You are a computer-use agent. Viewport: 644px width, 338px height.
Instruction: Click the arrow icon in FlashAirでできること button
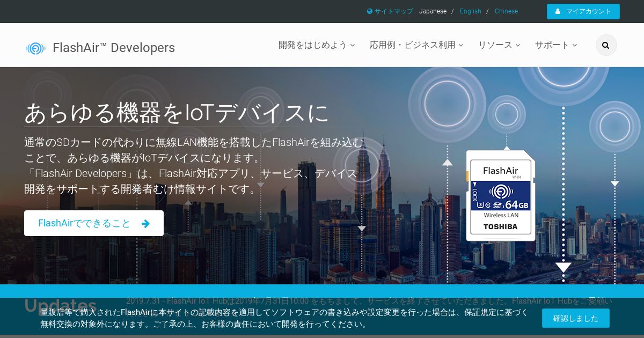pyautogui.click(x=145, y=224)
